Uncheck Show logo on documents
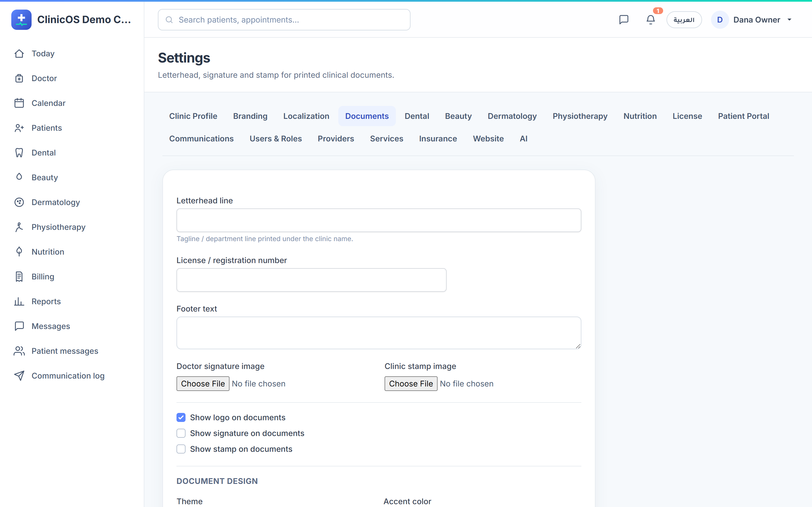Image resolution: width=812 pixels, height=507 pixels. [181, 417]
